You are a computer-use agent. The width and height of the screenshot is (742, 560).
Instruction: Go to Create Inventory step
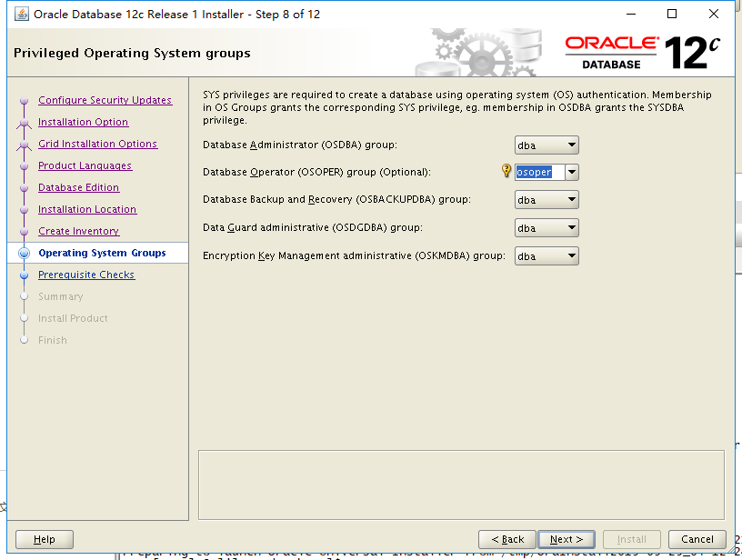(78, 231)
